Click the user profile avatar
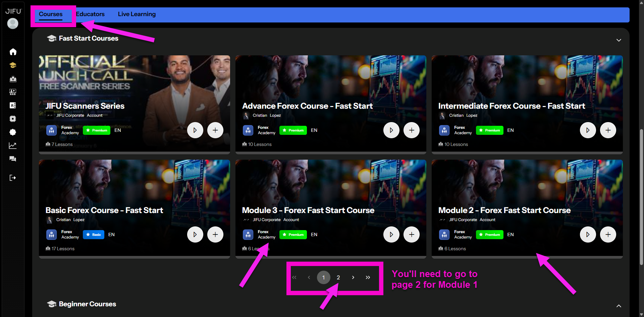The width and height of the screenshot is (644, 317). 13,23
